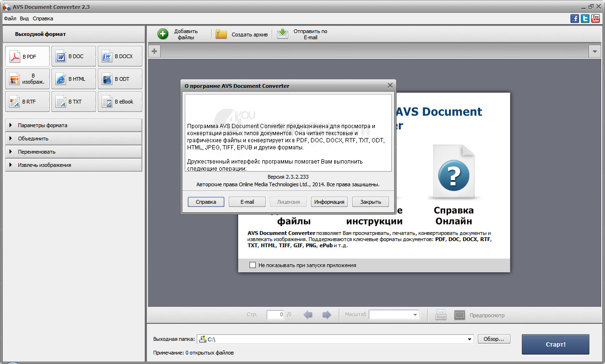Click the page number input field
605x364 pixels.
tap(275, 315)
